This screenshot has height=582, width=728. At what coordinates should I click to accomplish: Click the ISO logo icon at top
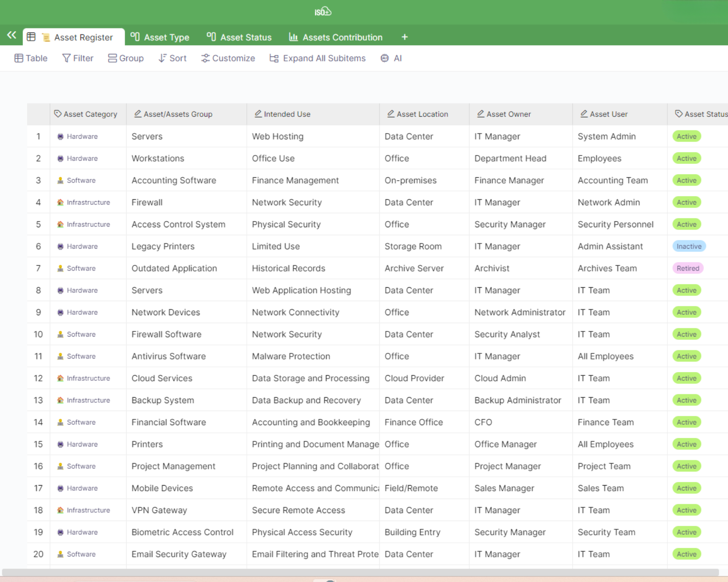[x=322, y=12]
